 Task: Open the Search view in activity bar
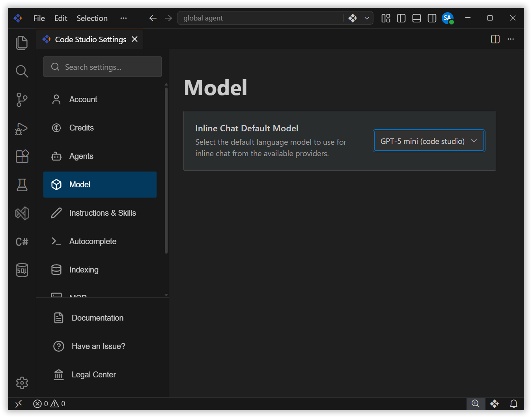[x=22, y=71]
